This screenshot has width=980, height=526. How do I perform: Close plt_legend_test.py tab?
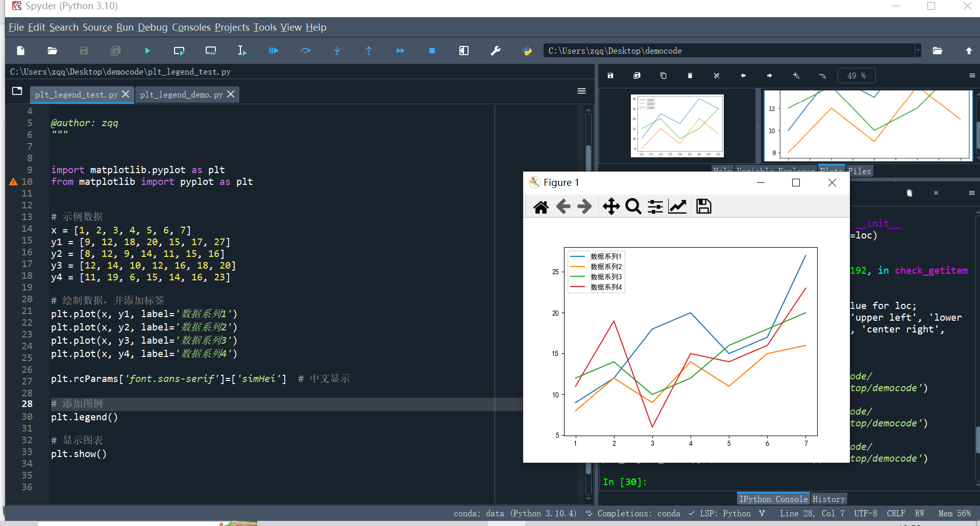coord(126,94)
